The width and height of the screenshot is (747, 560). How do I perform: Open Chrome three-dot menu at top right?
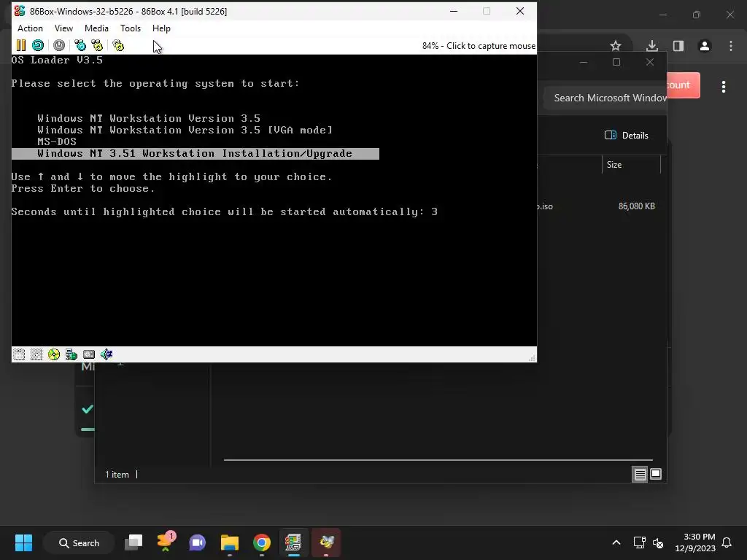(731, 46)
